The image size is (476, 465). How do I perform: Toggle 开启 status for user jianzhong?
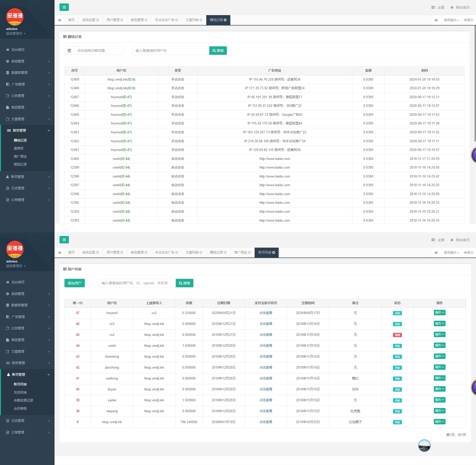coord(397,368)
